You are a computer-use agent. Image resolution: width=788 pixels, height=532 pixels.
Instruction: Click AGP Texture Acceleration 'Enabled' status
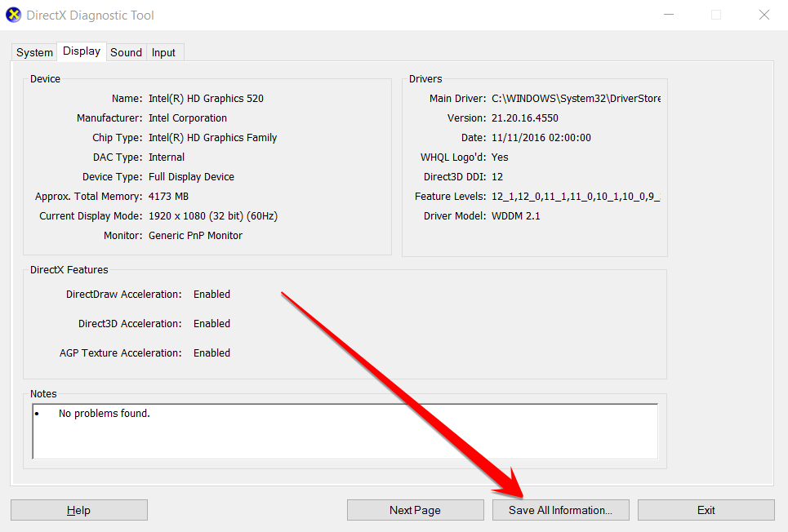pos(211,353)
